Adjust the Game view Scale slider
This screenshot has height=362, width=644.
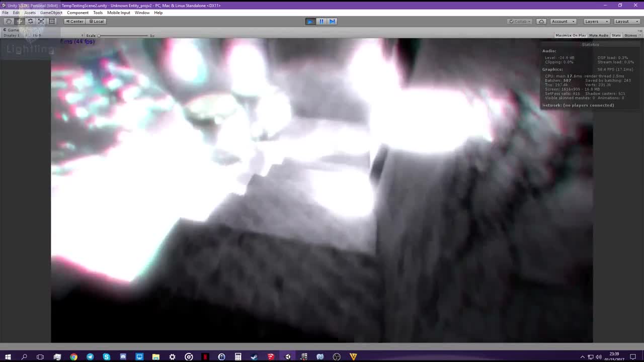pyautogui.click(x=100, y=36)
